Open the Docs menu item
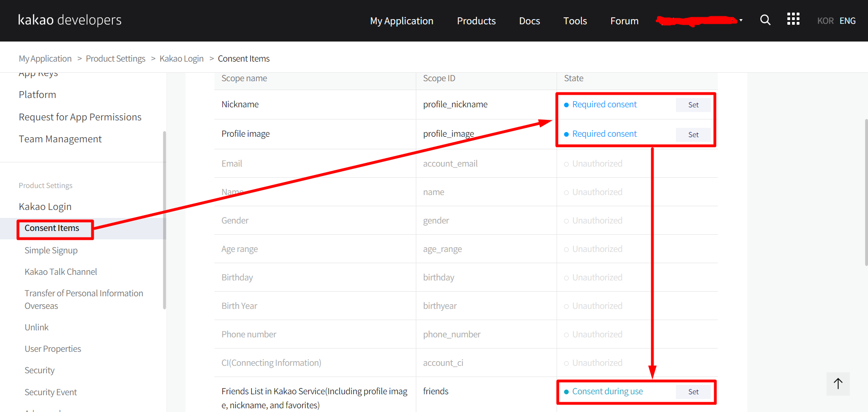This screenshot has width=868, height=412. (x=529, y=21)
